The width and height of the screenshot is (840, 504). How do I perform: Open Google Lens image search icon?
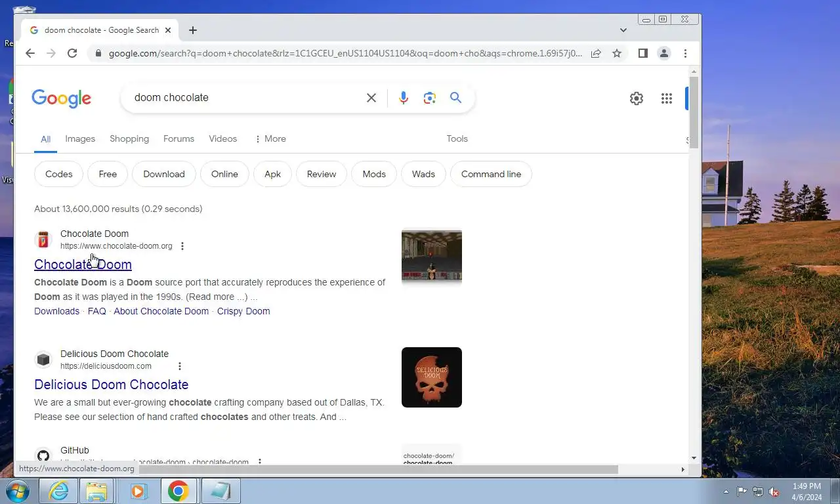pos(430,98)
